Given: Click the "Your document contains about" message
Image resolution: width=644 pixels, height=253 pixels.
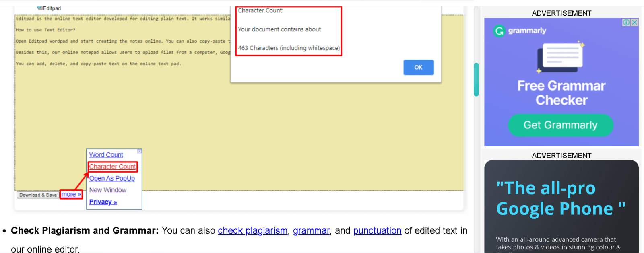Looking at the screenshot, I should 279,29.
